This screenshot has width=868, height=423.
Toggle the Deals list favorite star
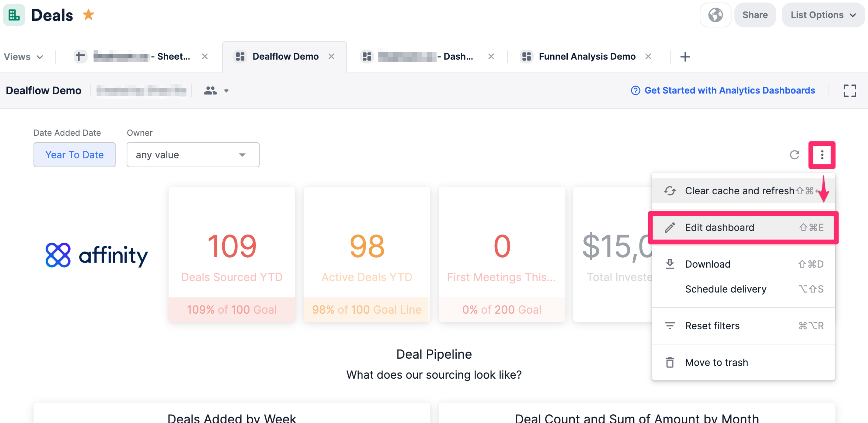(89, 14)
